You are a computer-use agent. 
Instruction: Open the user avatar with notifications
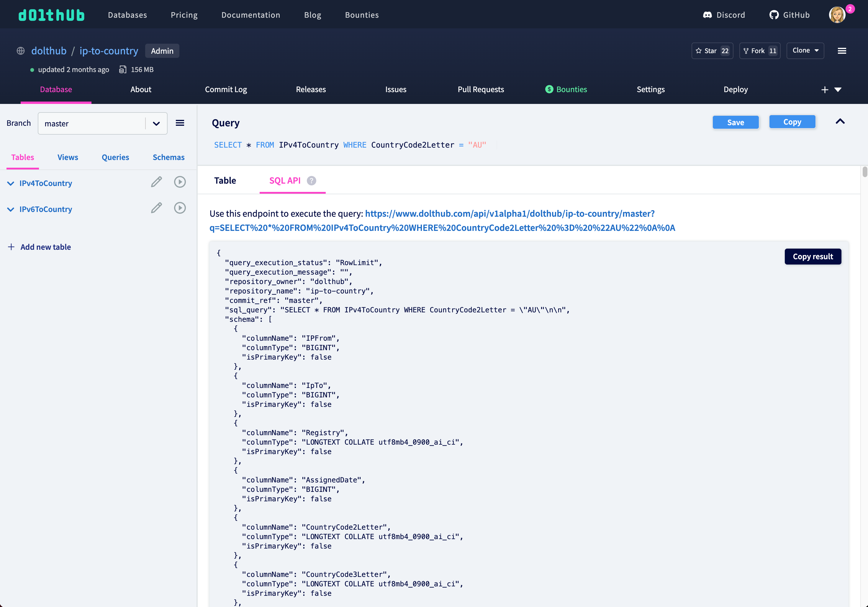[x=837, y=15]
